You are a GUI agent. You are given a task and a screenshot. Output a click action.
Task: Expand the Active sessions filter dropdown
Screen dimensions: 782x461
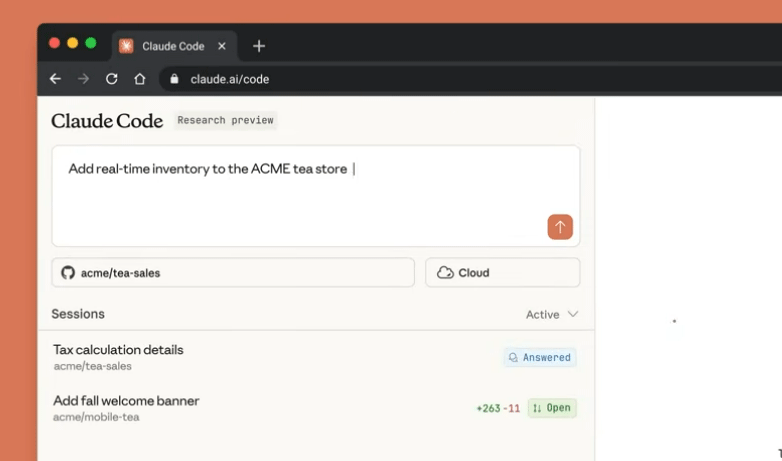pos(552,314)
